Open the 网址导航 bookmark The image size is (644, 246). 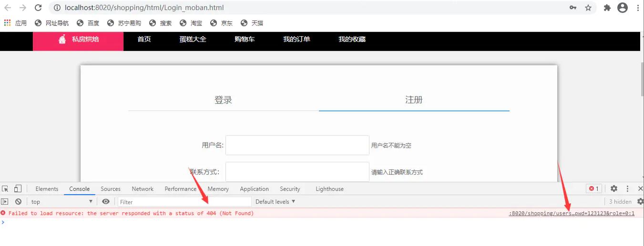click(52, 23)
